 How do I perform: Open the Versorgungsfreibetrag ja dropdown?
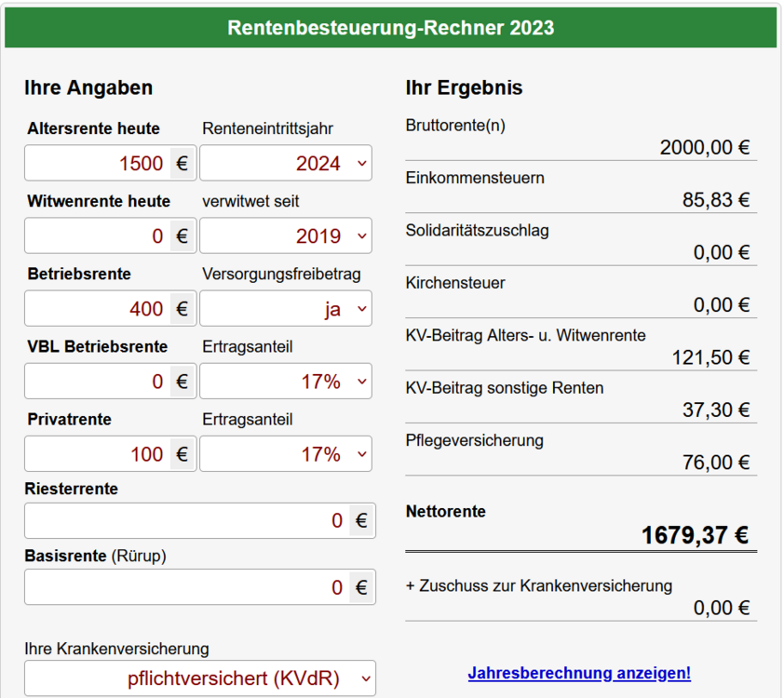[286, 308]
